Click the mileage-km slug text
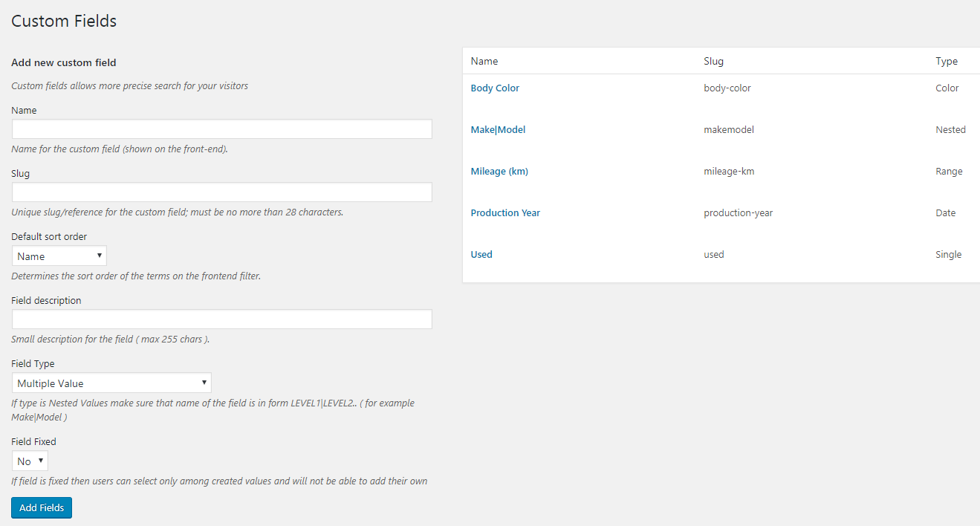The image size is (980, 526). point(729,172)
